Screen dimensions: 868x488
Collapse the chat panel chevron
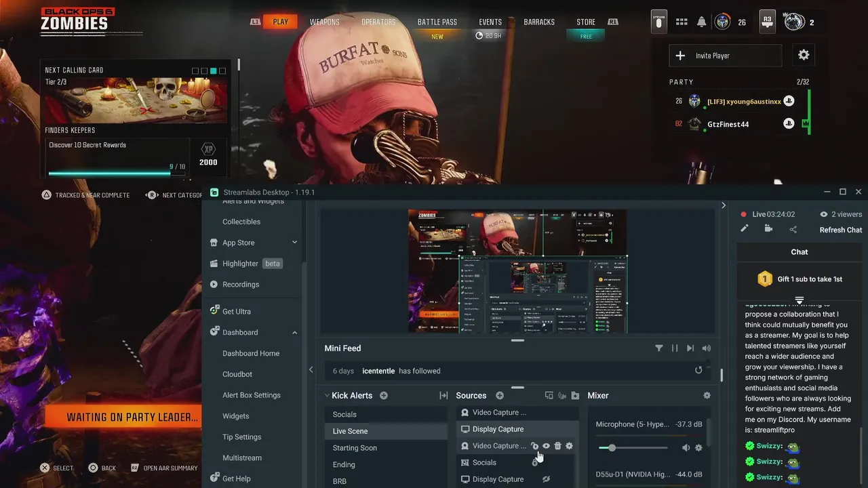click(723, 205)
